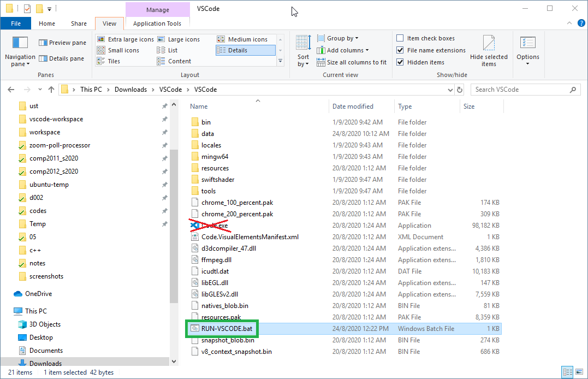Switch to the Share ribbon tab
The image size is (588, 379).
(x=79, y=23)
